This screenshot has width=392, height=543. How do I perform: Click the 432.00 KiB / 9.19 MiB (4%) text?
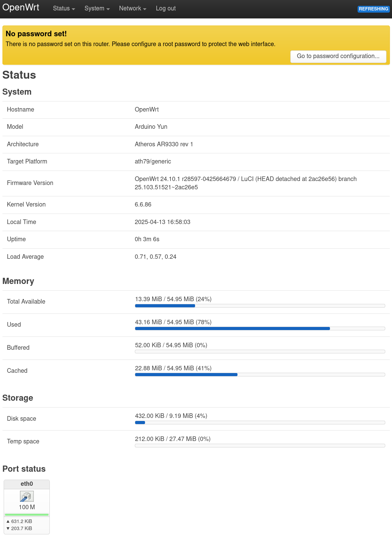coord(171,416)
